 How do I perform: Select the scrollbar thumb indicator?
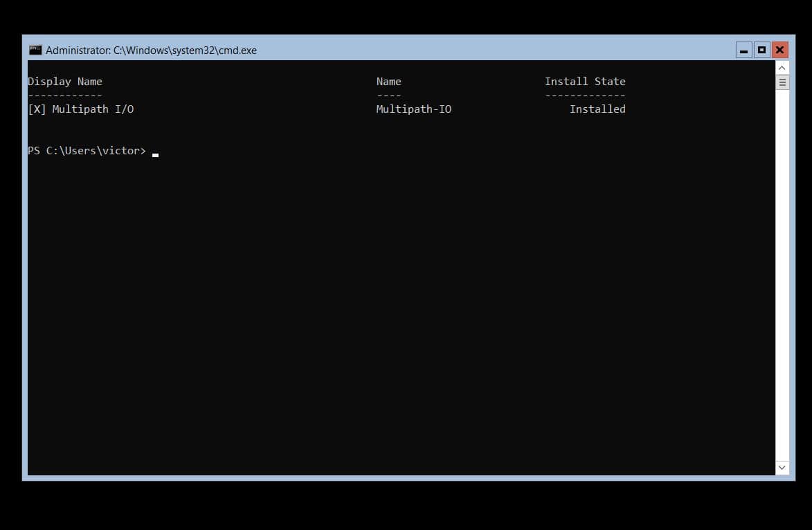[x=782, y=82]
